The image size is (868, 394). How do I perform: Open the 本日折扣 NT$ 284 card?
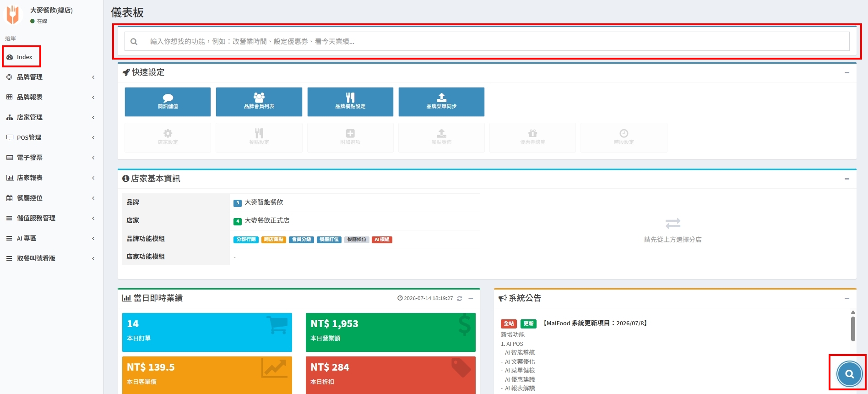(x=391, y=375)
